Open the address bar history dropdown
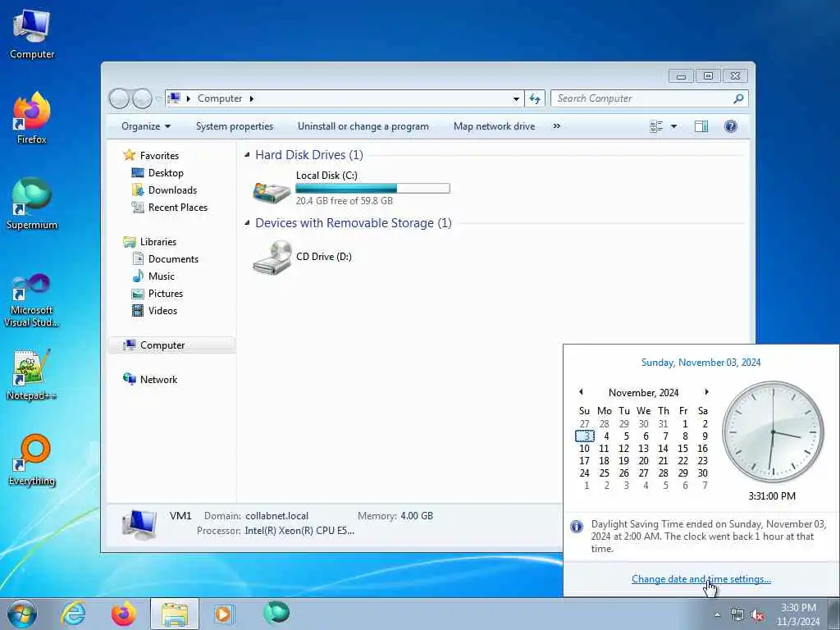The image size is (840, 630). [516, 98]
